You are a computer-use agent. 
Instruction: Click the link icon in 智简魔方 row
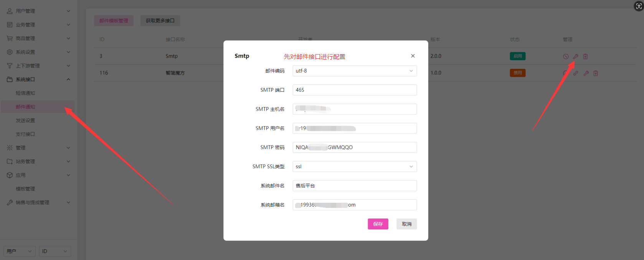[x=576, y=73]
